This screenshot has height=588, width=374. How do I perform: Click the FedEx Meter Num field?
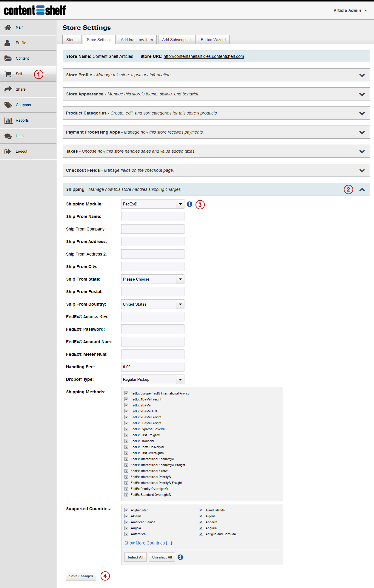(x=153, y=354)
